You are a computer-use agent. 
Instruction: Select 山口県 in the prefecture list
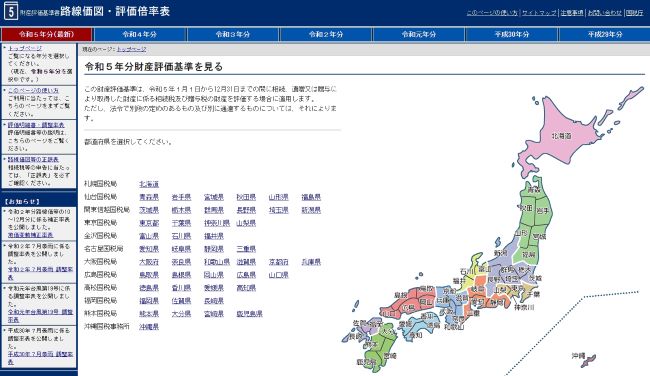(x=279, y=275)
